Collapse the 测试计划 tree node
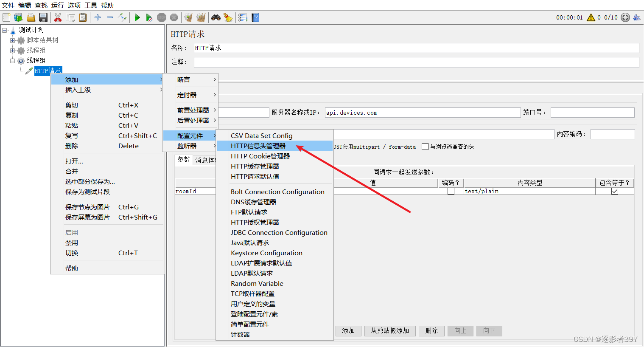644x347 pixels. coord(5,30)
